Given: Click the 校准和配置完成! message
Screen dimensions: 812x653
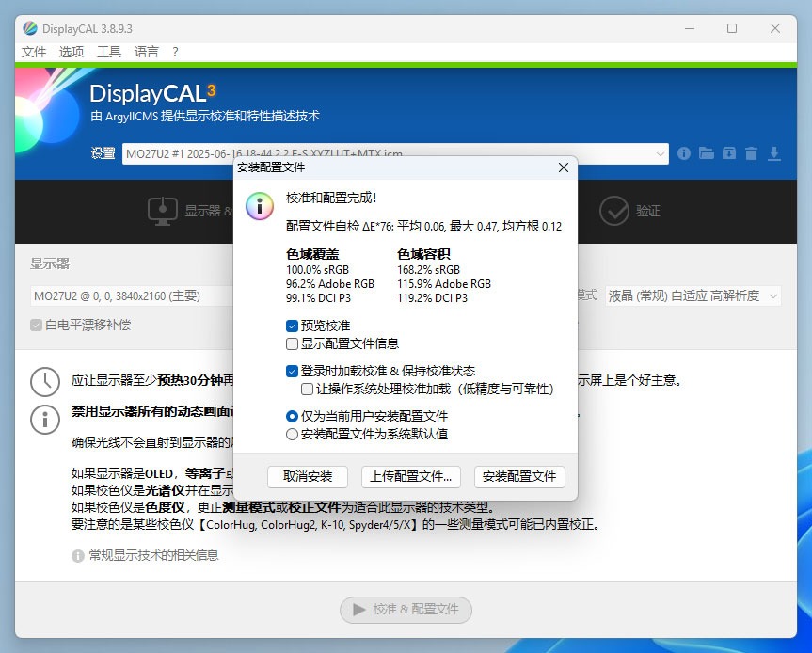Looking at the screenshot, I should click(331, 198).
